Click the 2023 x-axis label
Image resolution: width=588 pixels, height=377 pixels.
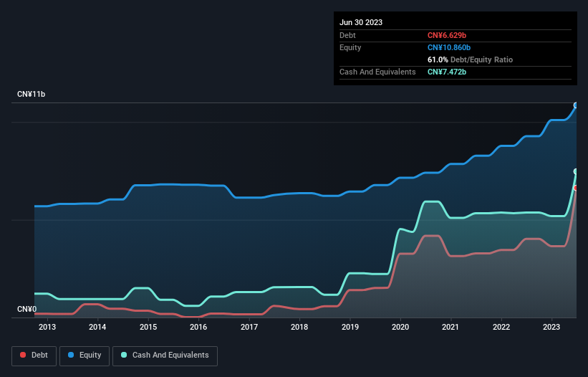[x=551, y=327]
